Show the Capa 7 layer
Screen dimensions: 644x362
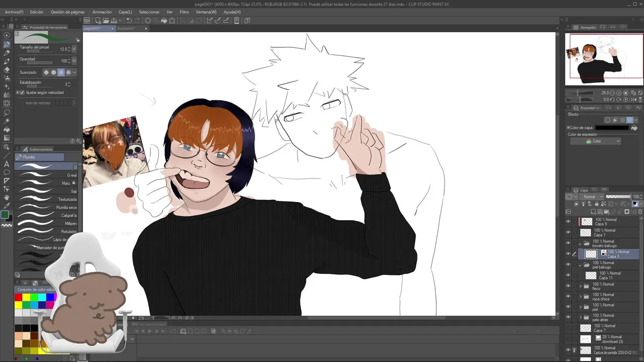click(568, 328)
